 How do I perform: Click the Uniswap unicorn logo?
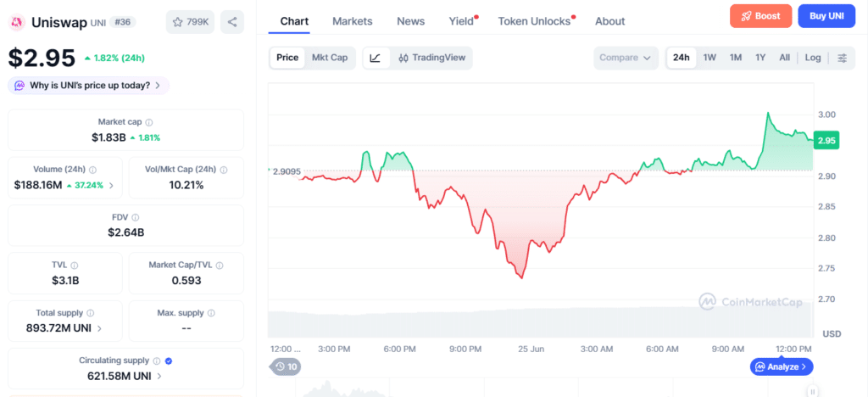pos(18,22)
